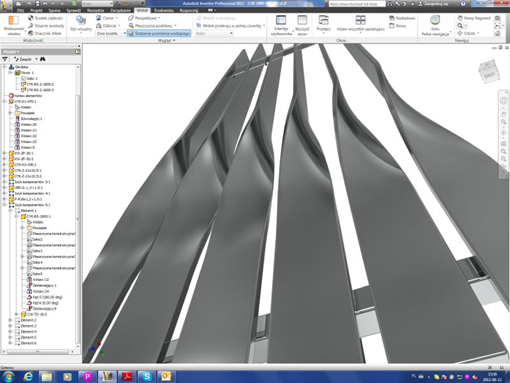
Task: Click the Wyczyść ekran icon
Action: pyautogui.click(x=302, y=20)
